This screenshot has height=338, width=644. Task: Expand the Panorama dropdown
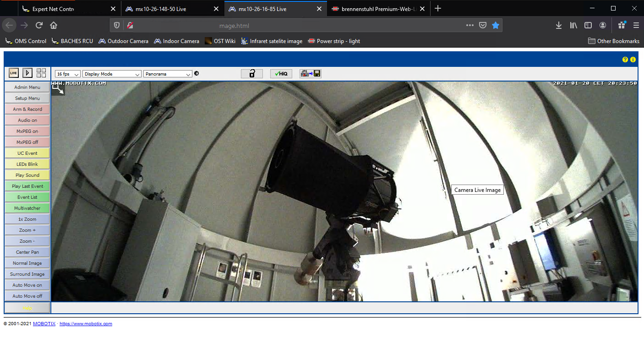pyautogui.click(x=168, y=74)
